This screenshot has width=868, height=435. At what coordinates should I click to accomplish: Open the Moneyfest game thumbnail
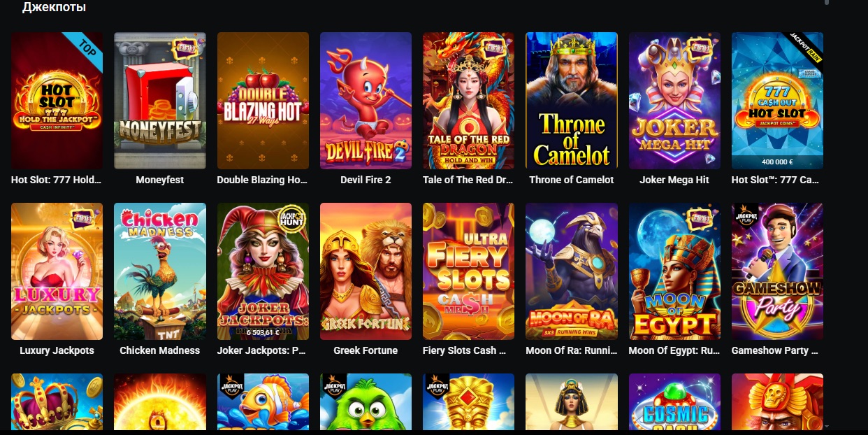pyautogui.click(x=159, y=101)
